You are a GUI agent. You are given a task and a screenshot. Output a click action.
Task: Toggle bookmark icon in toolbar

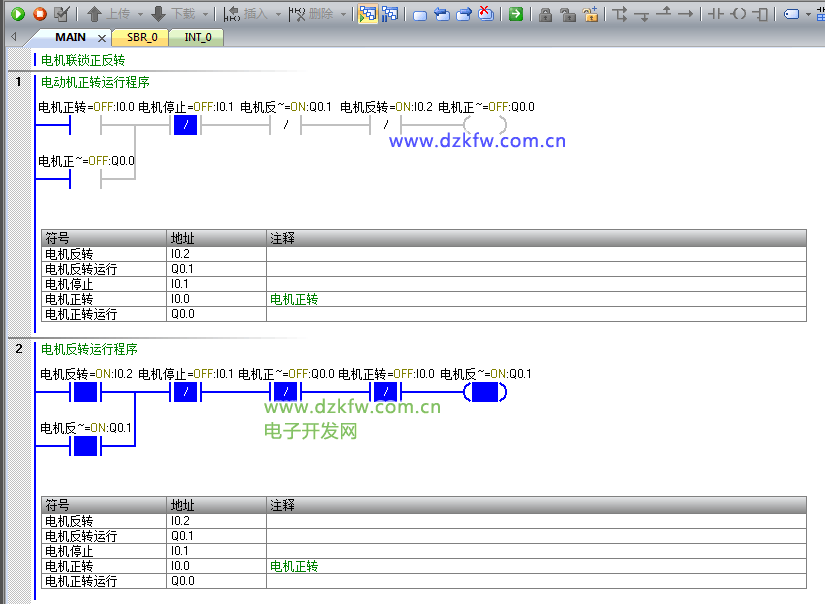pos(419,14)
